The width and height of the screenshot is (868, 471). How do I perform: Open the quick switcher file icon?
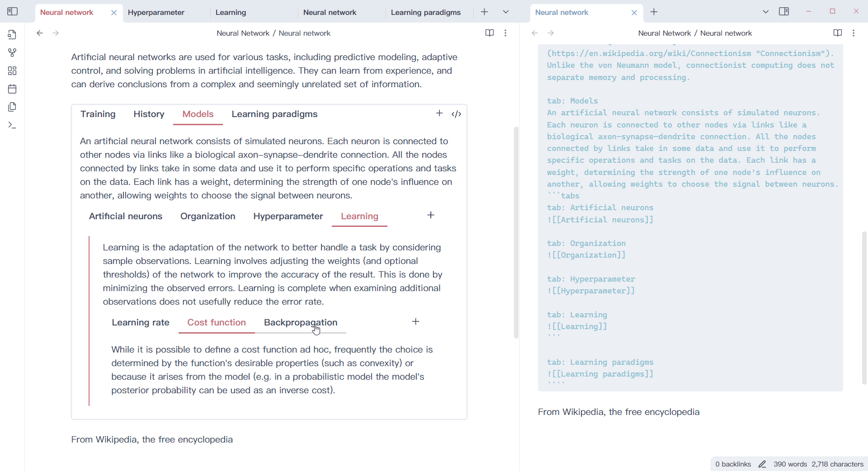click(x=12, y=35)
